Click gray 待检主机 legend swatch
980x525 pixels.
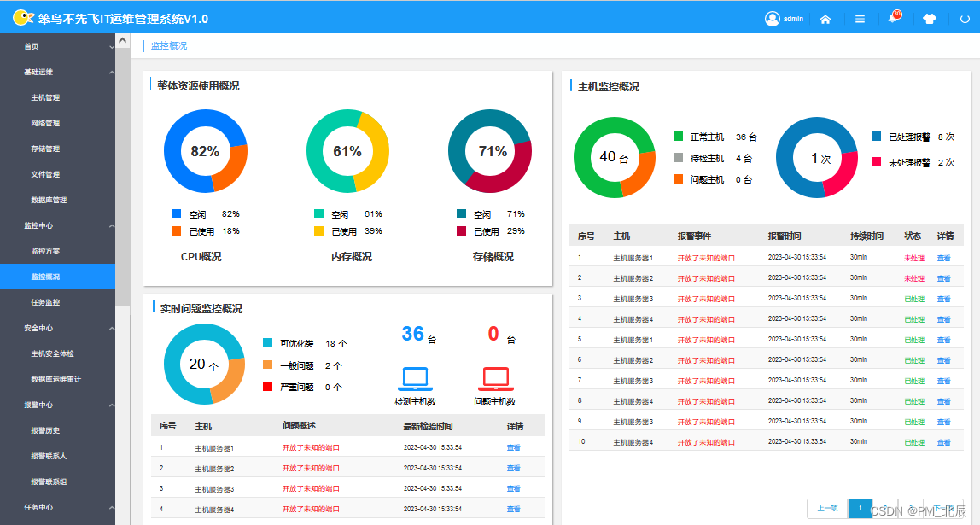point(678,157)
